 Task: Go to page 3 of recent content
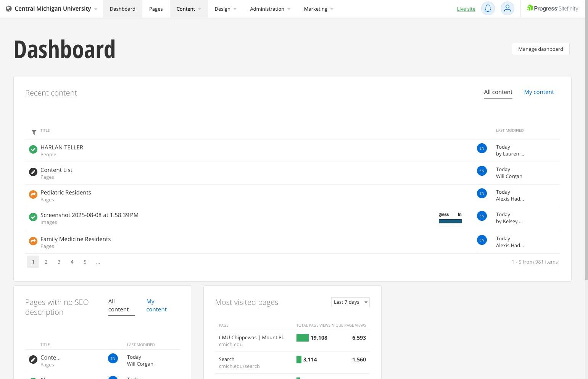(59, 262)
